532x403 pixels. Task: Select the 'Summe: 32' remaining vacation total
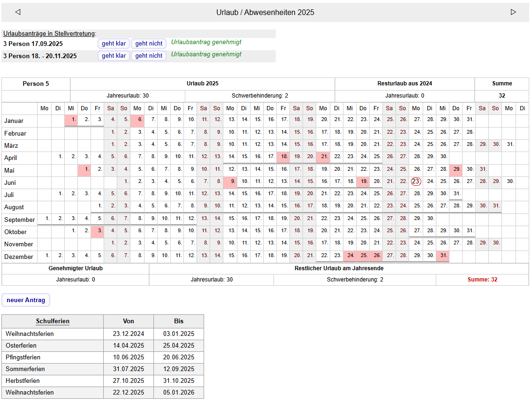482,280
